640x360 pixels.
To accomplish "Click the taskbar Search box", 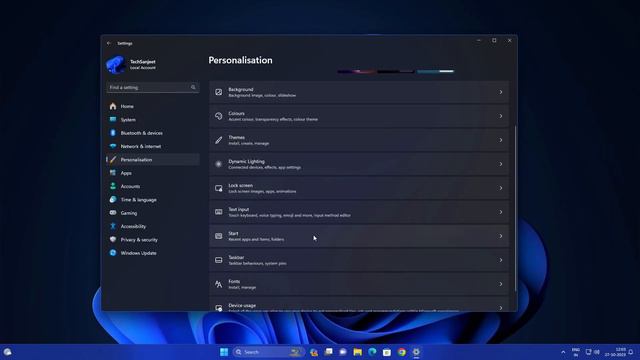I will [x=268, y=352].
